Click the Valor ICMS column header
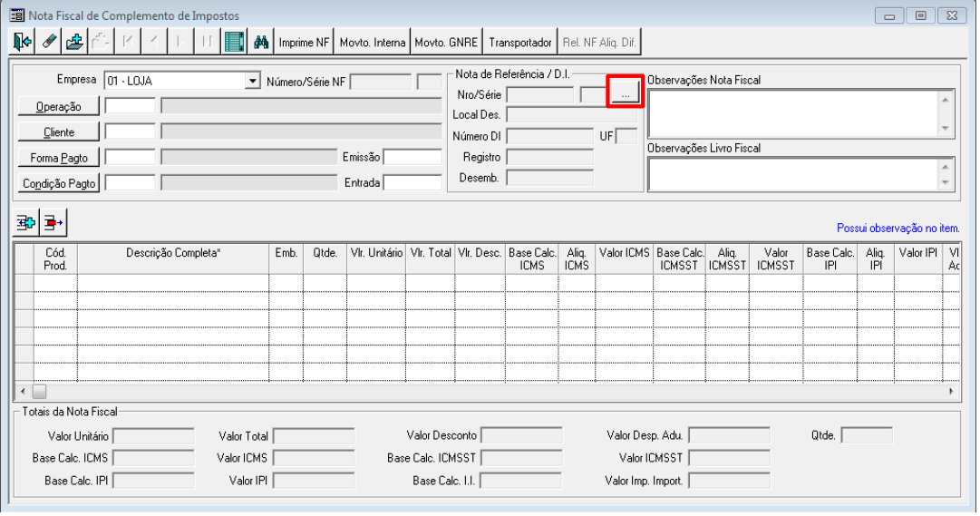The image size is (980, 516). tap(625, 259)
